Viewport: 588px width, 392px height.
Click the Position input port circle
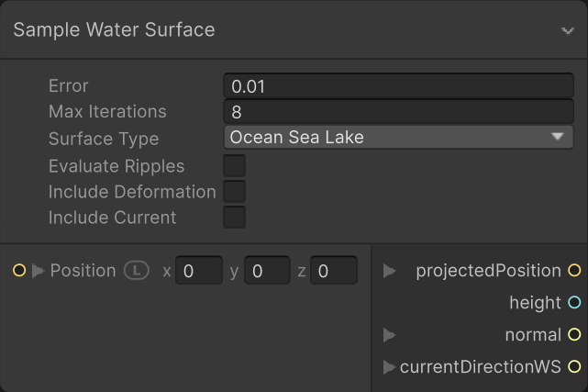point(18,271)
